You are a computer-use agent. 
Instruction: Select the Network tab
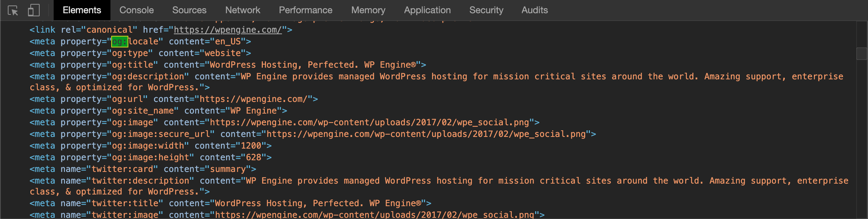[243, 10]
